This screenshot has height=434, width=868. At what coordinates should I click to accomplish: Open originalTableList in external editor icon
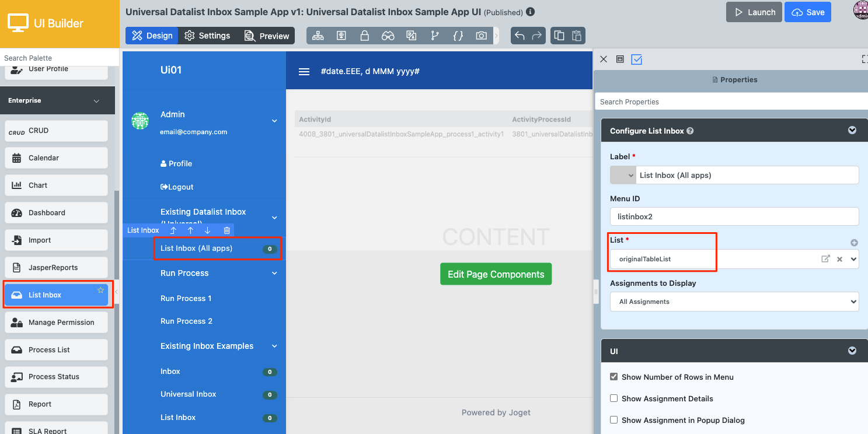tap(825, 259)
